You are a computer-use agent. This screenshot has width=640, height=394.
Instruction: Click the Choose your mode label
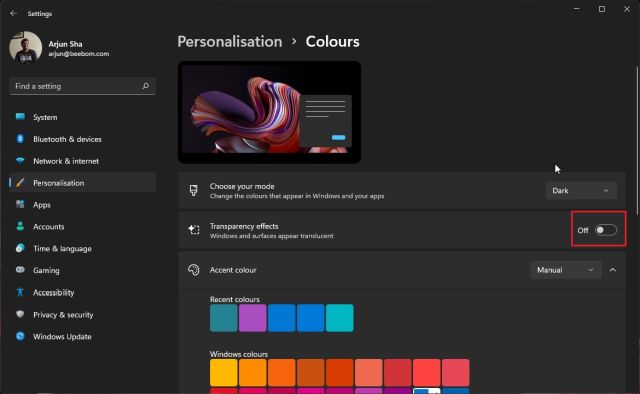[242, 186]
